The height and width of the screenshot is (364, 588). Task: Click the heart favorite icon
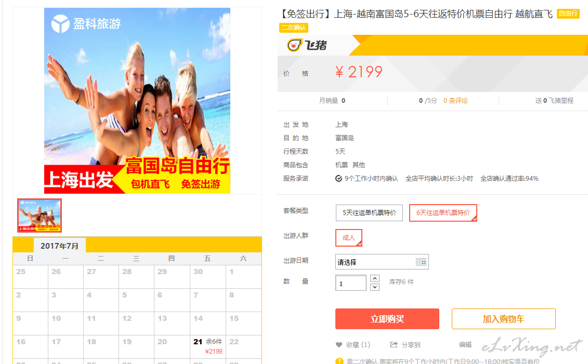(x=339, y=345)
